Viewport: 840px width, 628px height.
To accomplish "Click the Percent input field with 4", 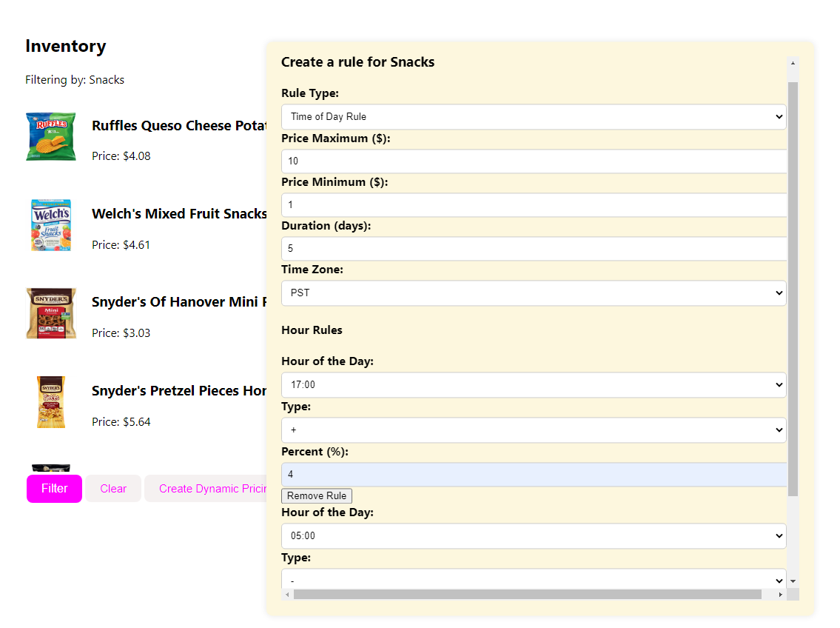I will pyautogui.click(x=534, y=474).
